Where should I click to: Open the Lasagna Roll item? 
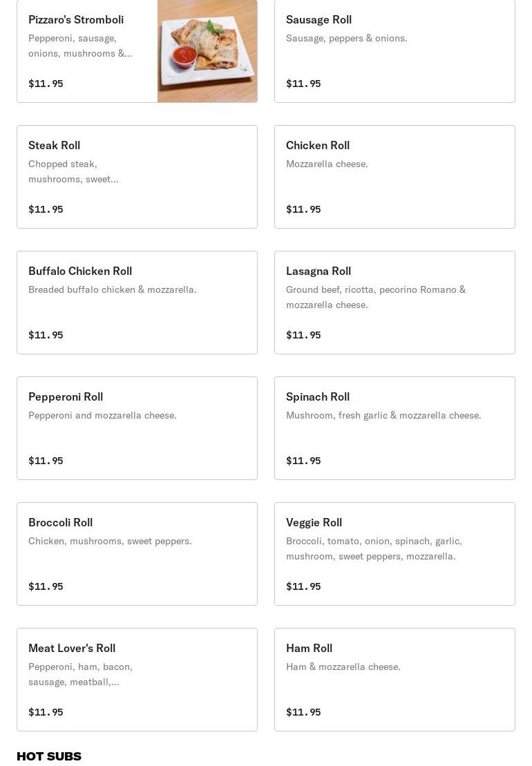click(x=395, y=303)
